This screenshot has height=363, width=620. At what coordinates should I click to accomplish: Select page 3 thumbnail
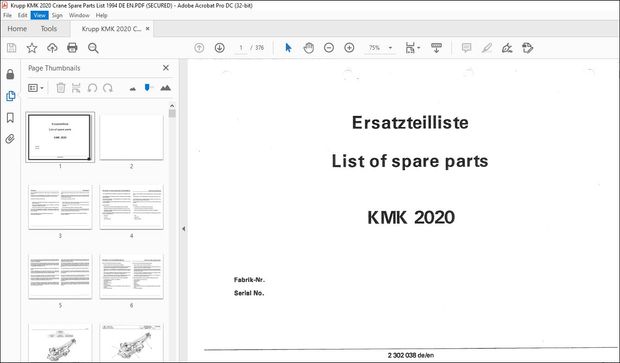[60, 207]
